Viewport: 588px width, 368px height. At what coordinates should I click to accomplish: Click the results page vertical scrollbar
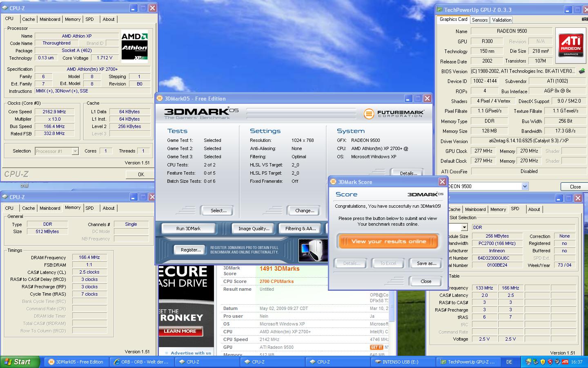tap(392, 306)
